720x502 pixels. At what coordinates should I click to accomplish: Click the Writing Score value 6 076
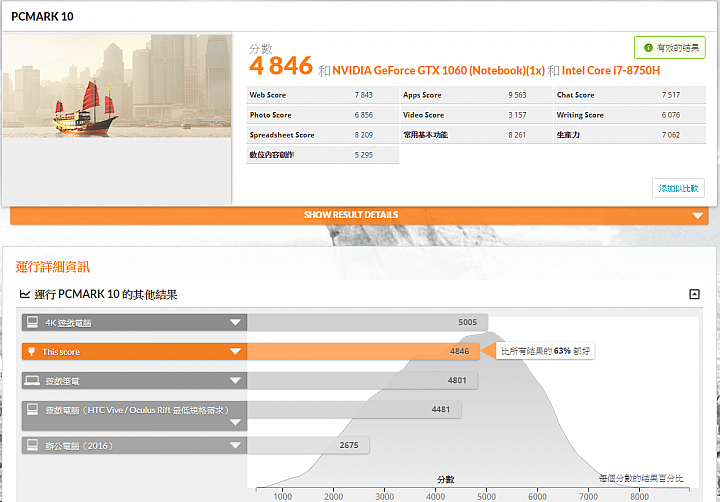(x=670, y=115)
